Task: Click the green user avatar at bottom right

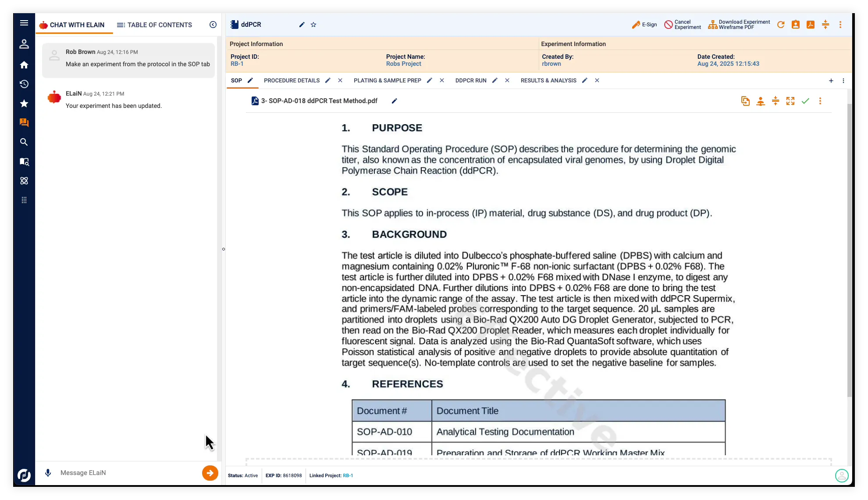Action: (x=842, y=475)
